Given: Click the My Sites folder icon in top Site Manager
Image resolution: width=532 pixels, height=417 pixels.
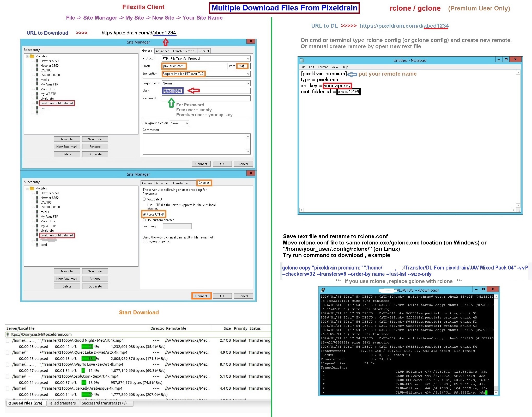Looking at the screenshot, I should pyautogui.click(x=32, y=56).
